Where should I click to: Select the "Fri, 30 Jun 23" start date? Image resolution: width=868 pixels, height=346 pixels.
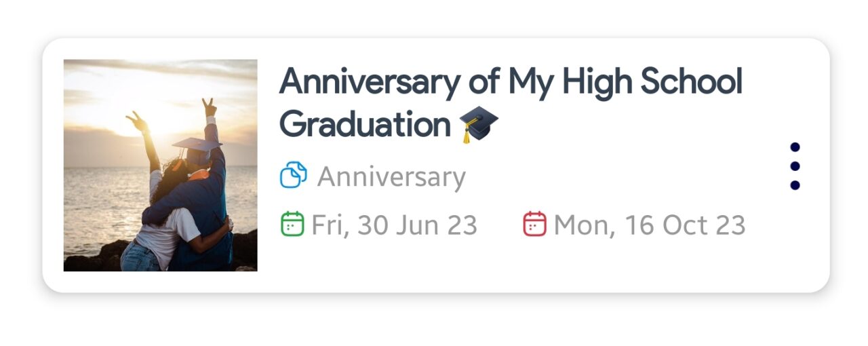point(394,225)
